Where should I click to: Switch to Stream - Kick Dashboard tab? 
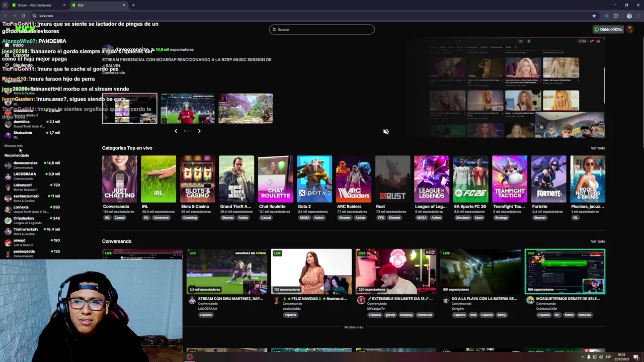(38, 5)
